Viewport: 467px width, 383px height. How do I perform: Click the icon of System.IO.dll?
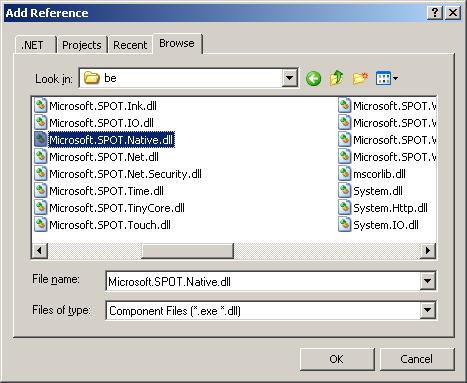click(x=345, y=225)
